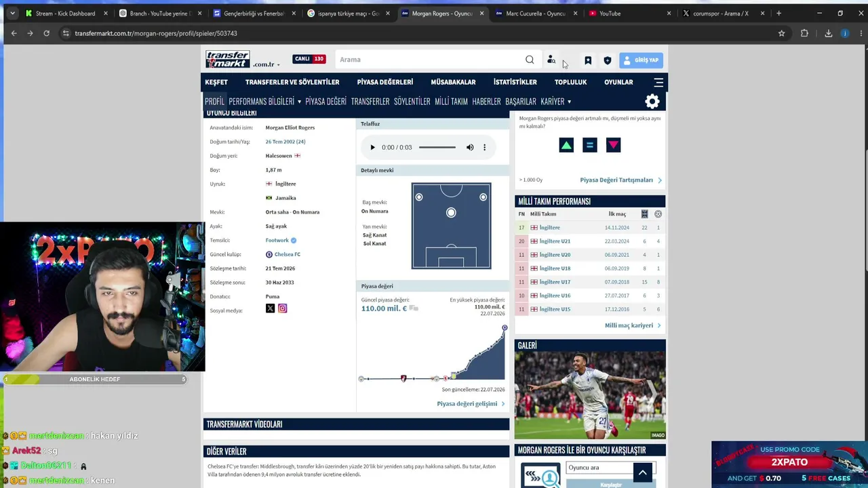Screen dimensions: 868x488
Task: Bookmark this page with the star icon
Action: coord(781,33)
